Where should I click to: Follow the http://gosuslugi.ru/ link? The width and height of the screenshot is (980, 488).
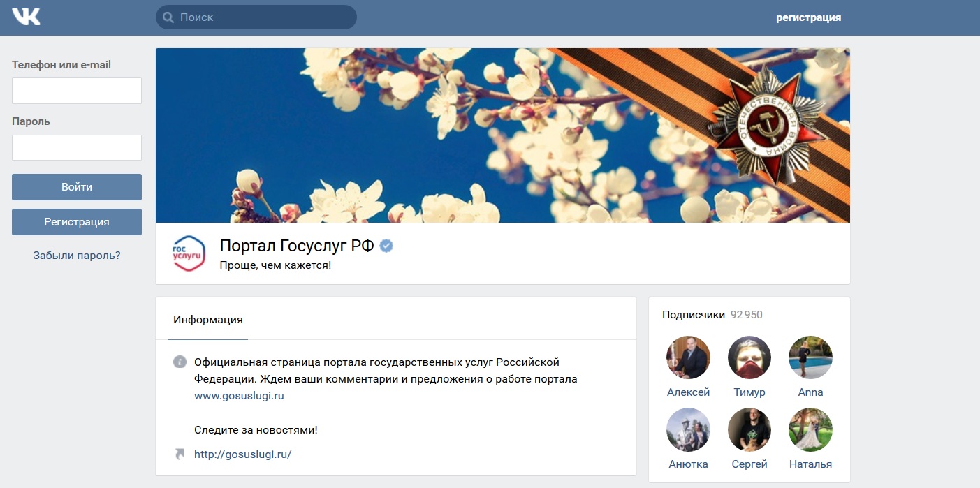coord(242,454)
